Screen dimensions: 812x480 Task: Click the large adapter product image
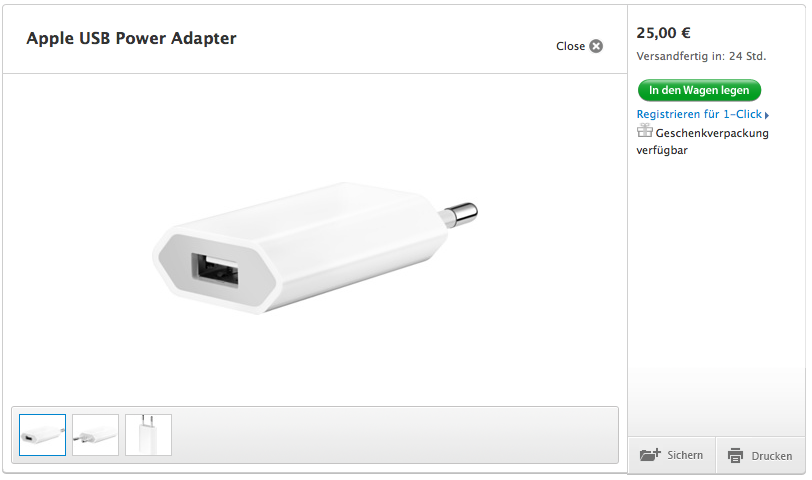(315, 248)
